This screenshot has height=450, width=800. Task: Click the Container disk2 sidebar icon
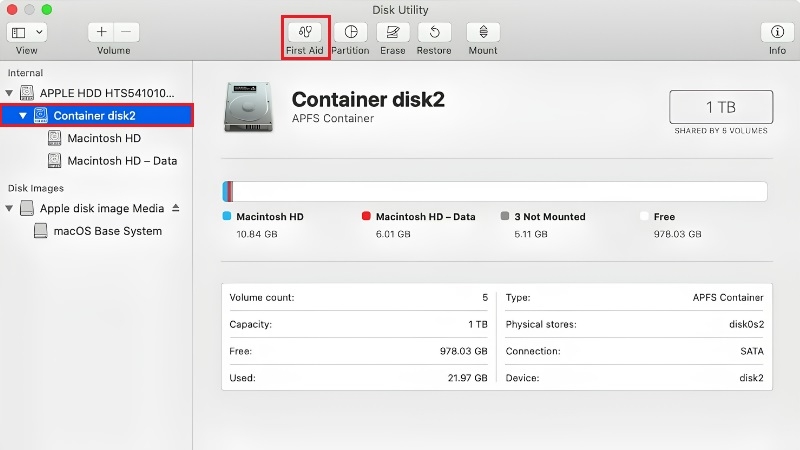tap(41, 115)
